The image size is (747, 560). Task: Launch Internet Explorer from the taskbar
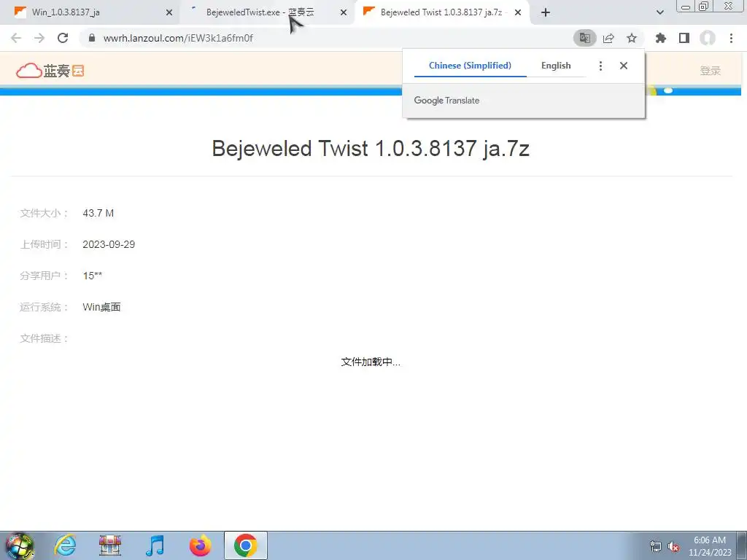click(65, 545)
